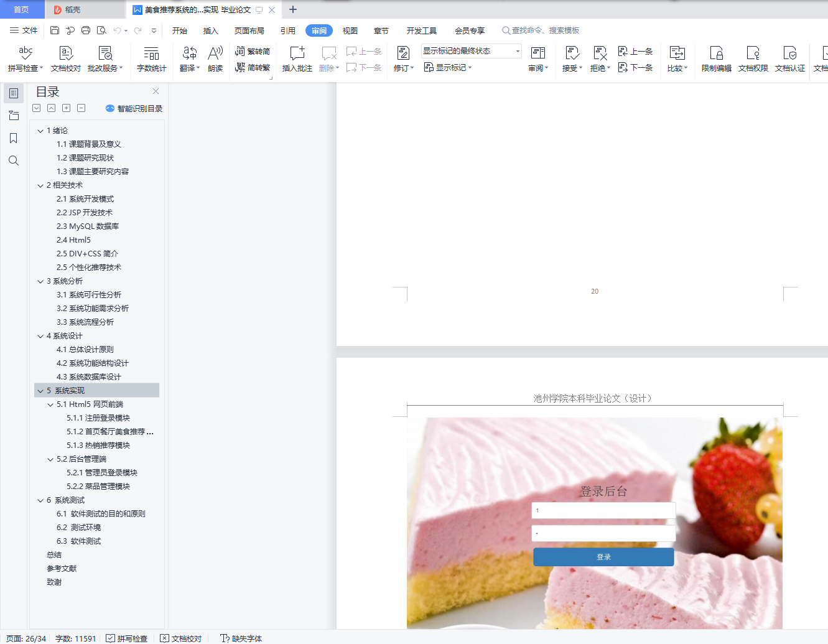Accept the change with 接受
828x644 pixels.
(572, 59)
